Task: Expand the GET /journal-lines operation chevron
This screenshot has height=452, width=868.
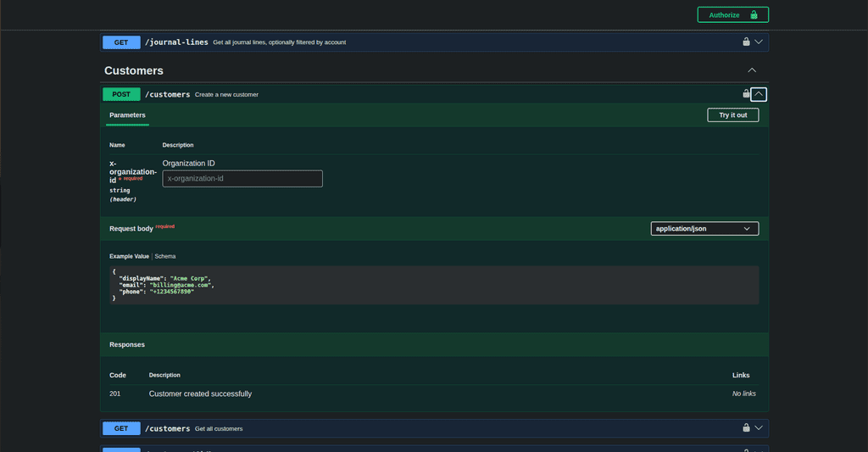Action: (759, 42)
